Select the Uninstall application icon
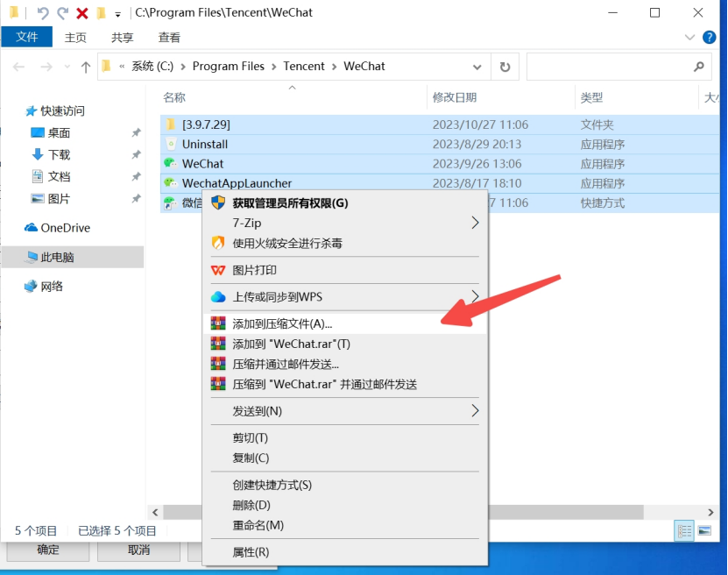This screenshot has height=575, width=728. click(x=171, y=145)
